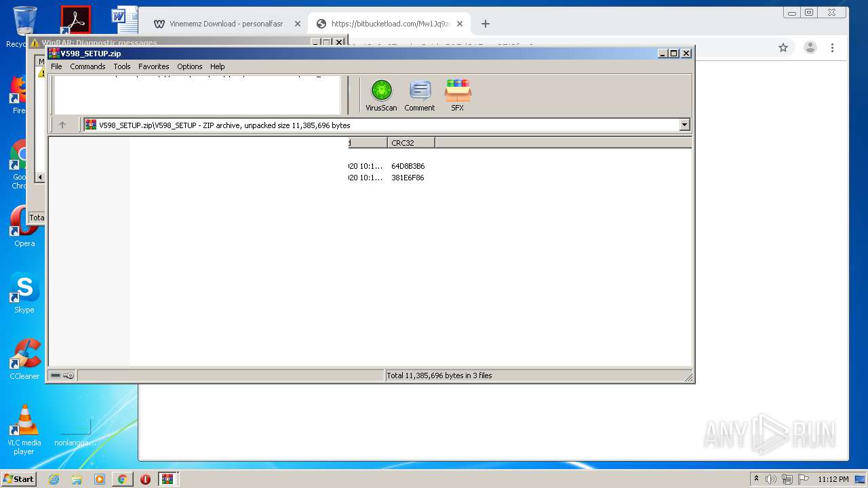Open Internet Explorer from the taskbar
Screen dimensions: 868x488
click(54, 479)
